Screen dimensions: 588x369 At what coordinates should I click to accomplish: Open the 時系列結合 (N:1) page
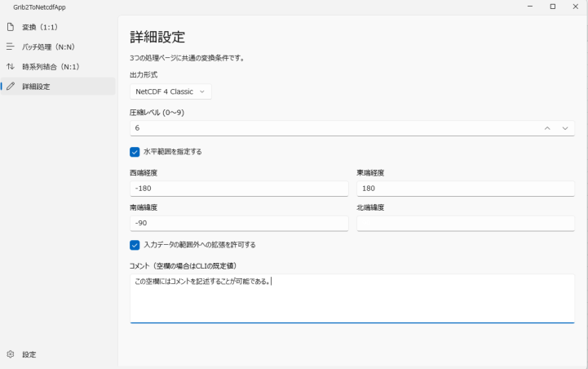pyautogui.click(x=58, y=67)
